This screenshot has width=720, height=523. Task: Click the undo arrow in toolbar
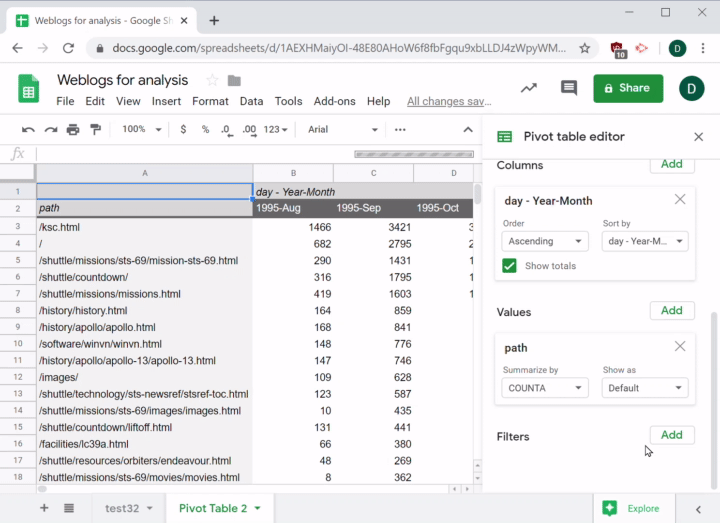tap(28, 129)
